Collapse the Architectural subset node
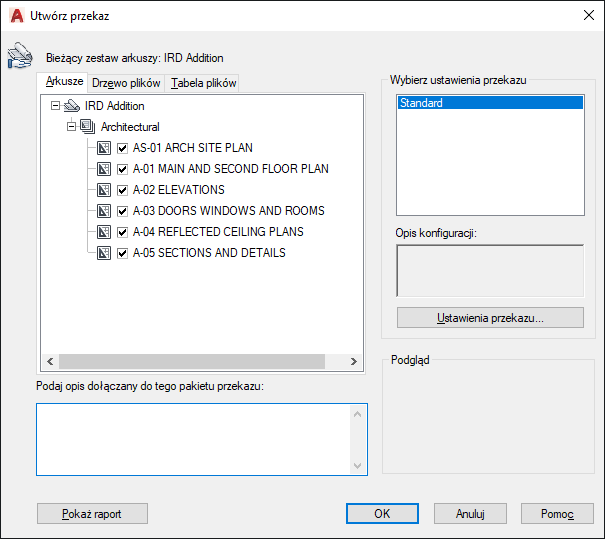Screen dimensions: 605x539 (x=71, y=127)
